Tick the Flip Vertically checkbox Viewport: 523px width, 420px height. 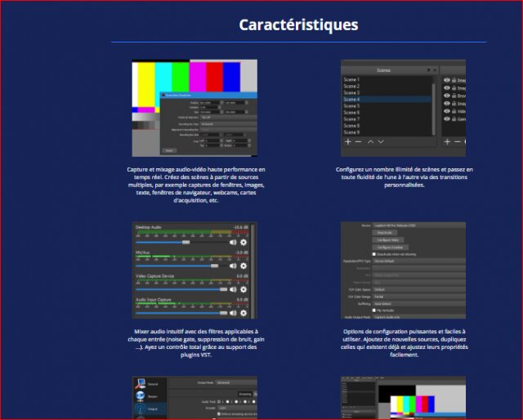374,311
